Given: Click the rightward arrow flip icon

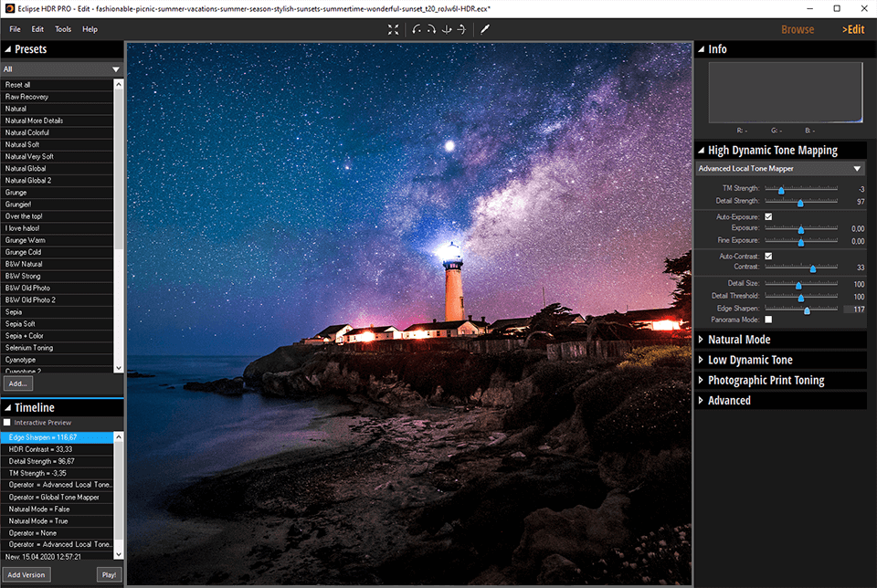Looking at the screenshot, I should [x=461, y=28].
